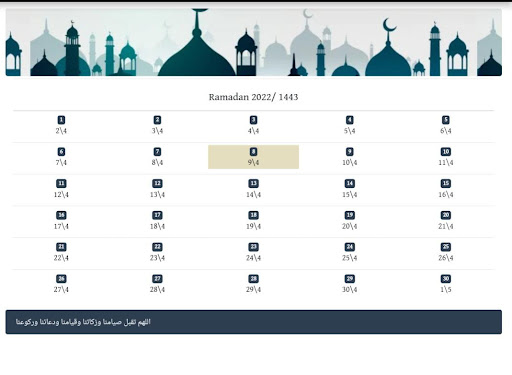512x375 pixels.
Task: Select Ramadan day 26 badge
Action: coord(61,279)
